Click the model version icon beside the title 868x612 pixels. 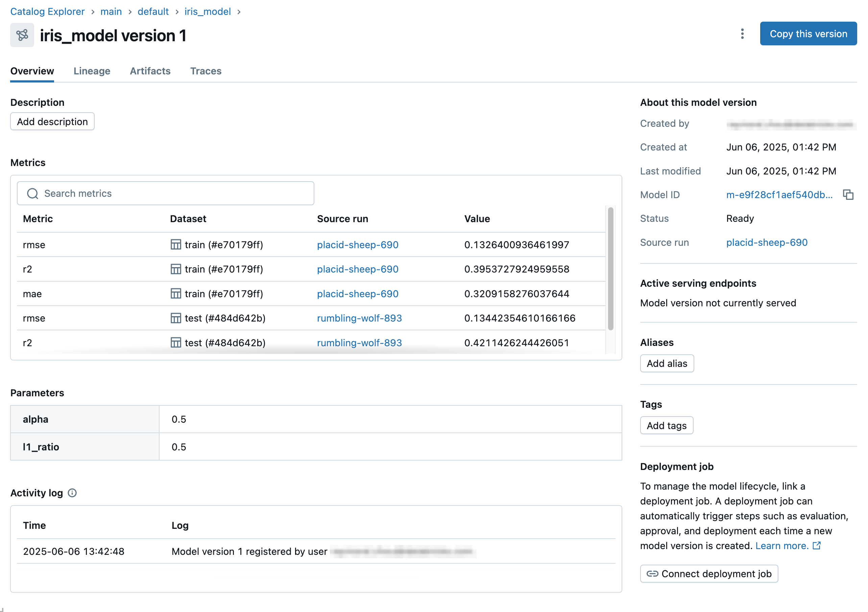click(22, 35)
